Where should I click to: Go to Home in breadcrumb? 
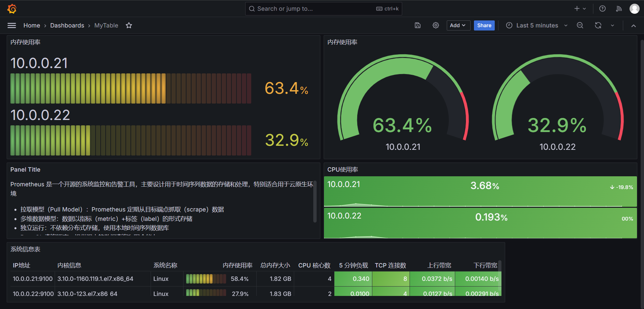(32, 25)
